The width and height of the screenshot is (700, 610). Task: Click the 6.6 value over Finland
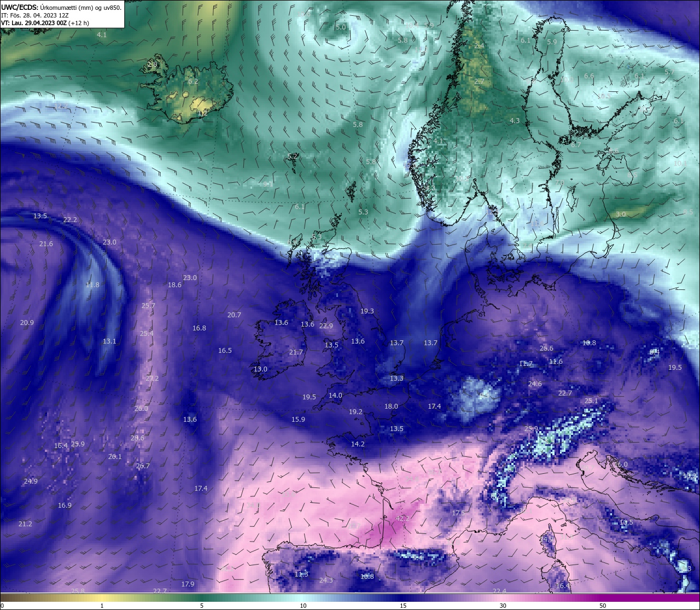tap(589, 76)
